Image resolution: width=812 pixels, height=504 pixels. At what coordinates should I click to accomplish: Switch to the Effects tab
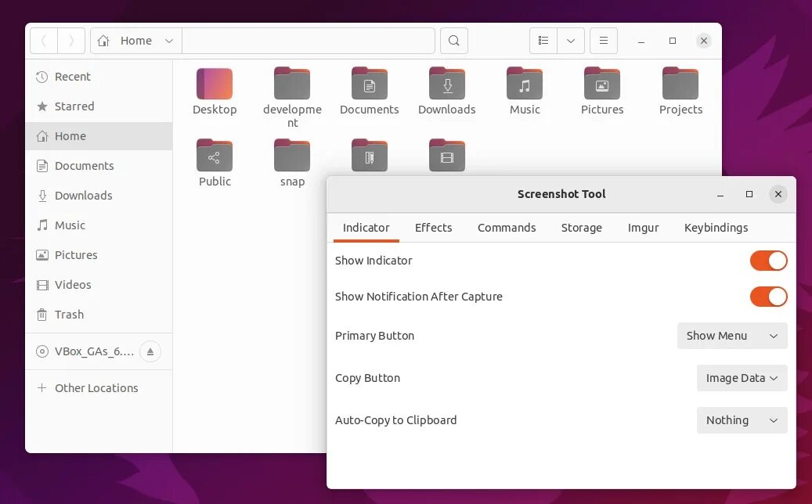434,229
